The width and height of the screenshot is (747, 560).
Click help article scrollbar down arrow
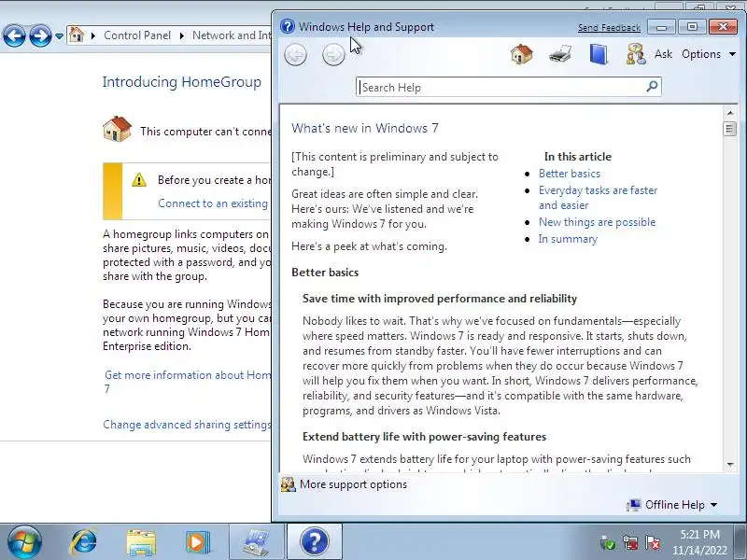point(730,464)
